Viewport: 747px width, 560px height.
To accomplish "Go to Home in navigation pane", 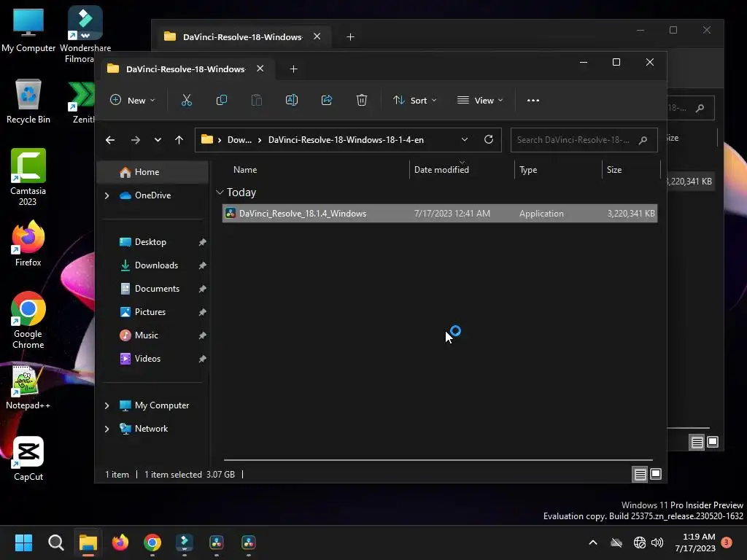I will (152, 172).
